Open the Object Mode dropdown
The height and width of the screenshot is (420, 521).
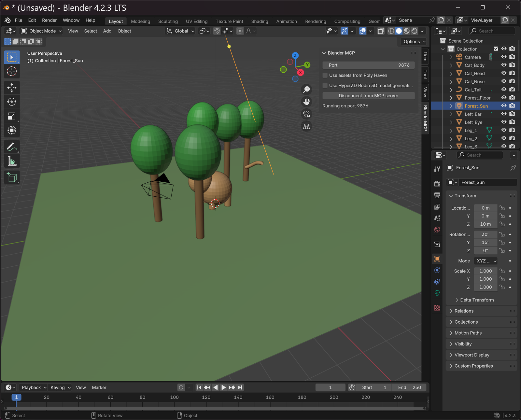coord(41,31)
